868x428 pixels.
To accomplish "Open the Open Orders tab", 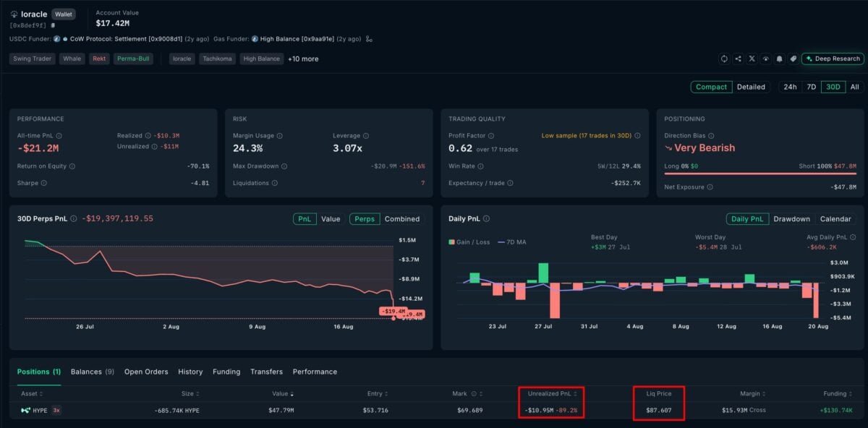I will (146, 372).
